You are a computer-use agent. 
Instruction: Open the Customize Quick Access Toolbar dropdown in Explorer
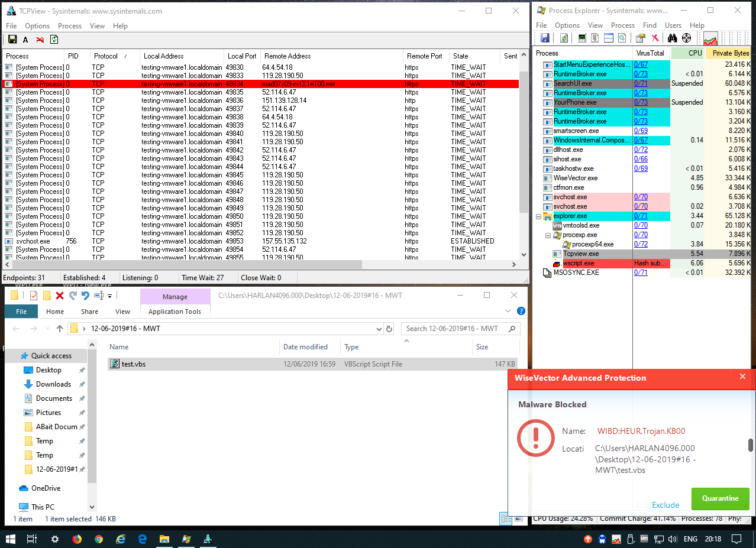point(110,296)
